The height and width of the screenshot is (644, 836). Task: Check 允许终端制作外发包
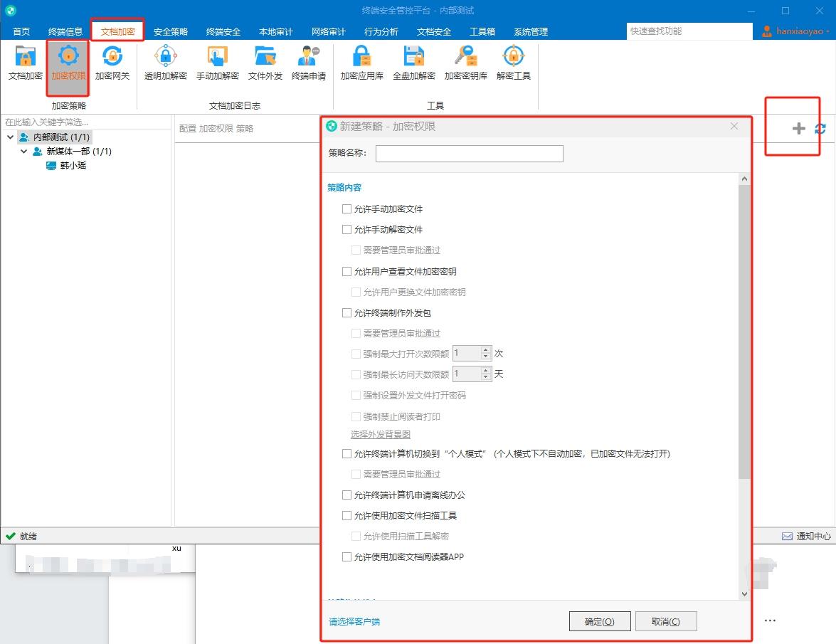[x=346, y=313]
